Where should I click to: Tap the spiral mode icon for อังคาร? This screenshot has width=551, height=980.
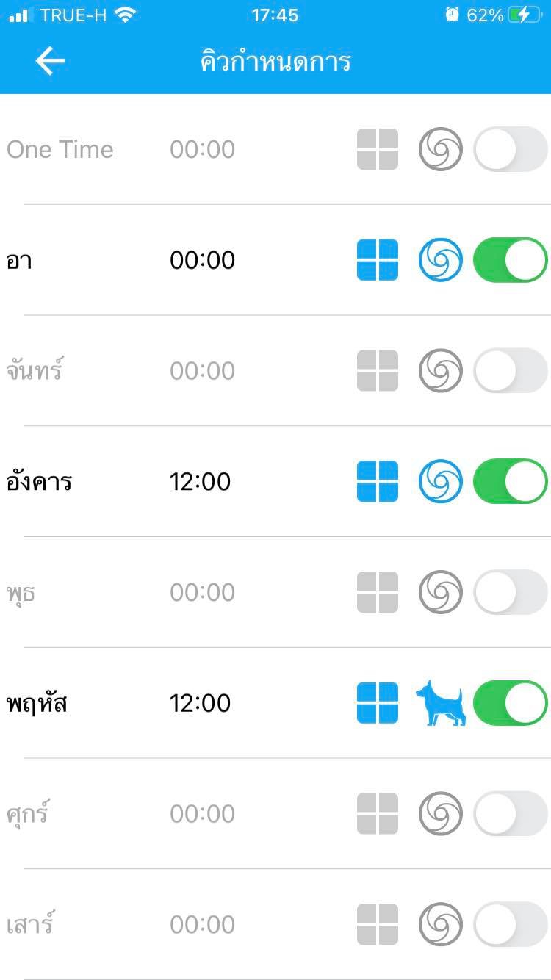click(x=441, y=481)
